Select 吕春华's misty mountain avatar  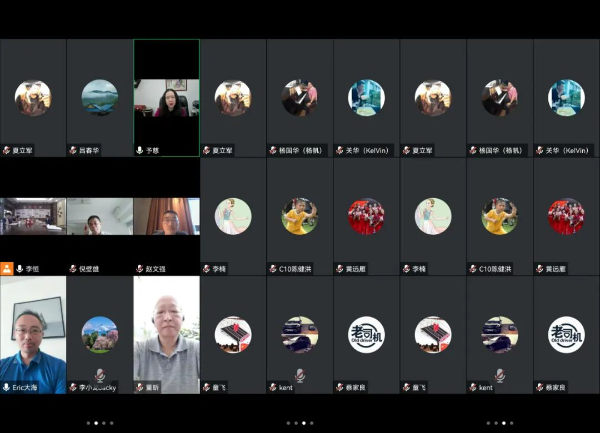tap(100, 98)
